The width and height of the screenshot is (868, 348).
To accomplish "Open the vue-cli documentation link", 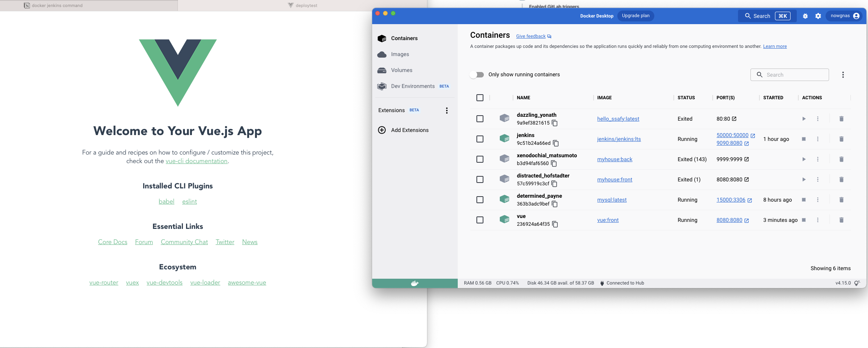I will tap(196, 161).
